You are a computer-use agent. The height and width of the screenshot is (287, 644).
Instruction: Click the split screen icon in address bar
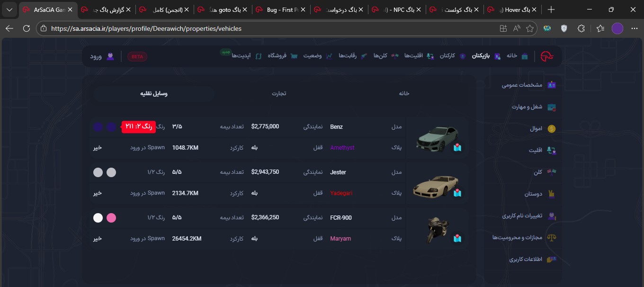(x=503, y=28)
